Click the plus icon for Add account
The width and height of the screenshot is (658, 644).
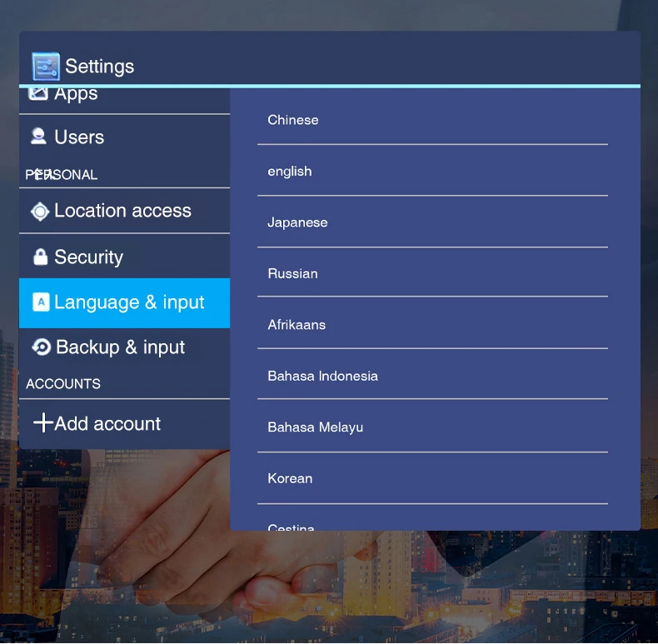point(42,423)
